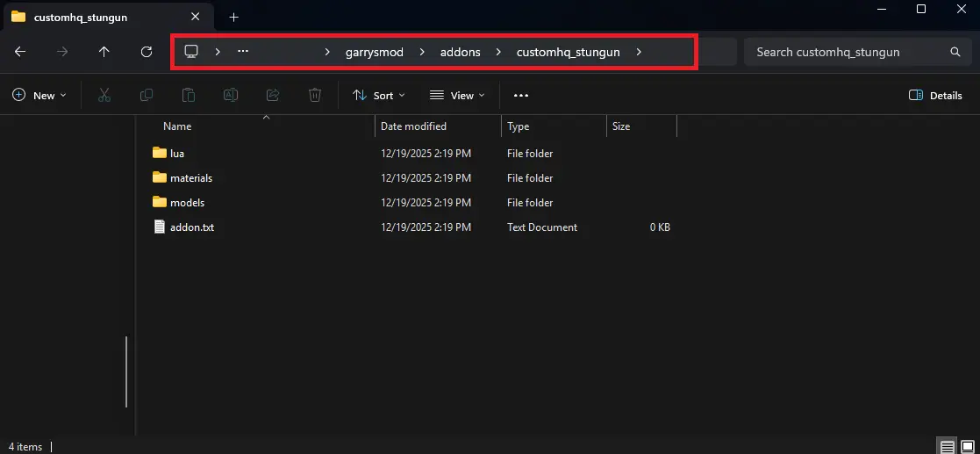The width and height of the screenshot is (980, 454).
Task: Click the Copy icon in toolbar
Action: click(147, 95)
